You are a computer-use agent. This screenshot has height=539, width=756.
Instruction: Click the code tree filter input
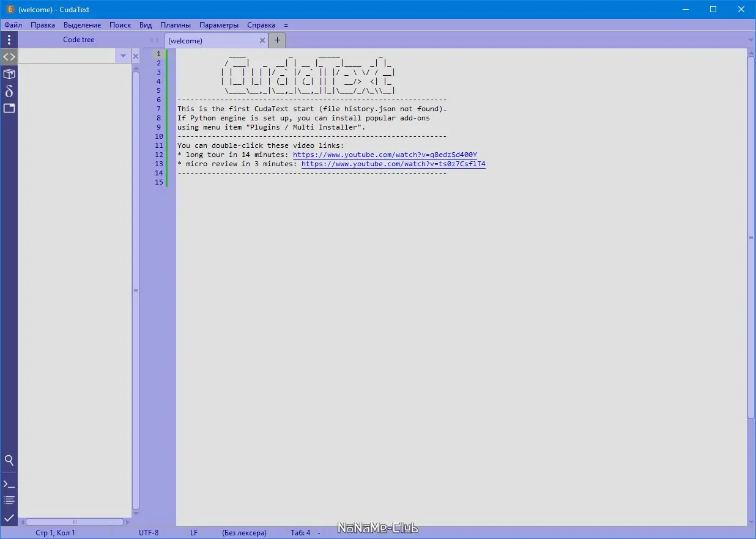pyautogui.click(x=67, y=56)
